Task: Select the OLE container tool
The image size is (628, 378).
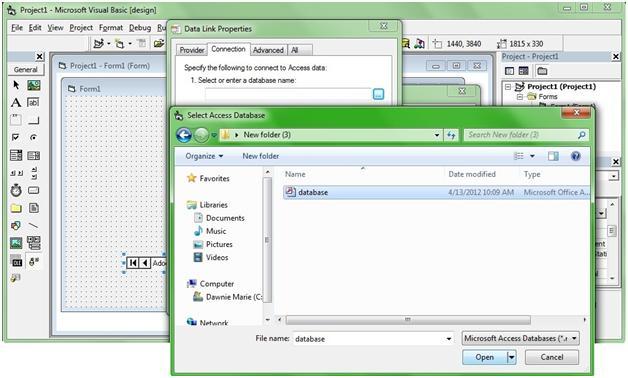Action: (16, 262)
